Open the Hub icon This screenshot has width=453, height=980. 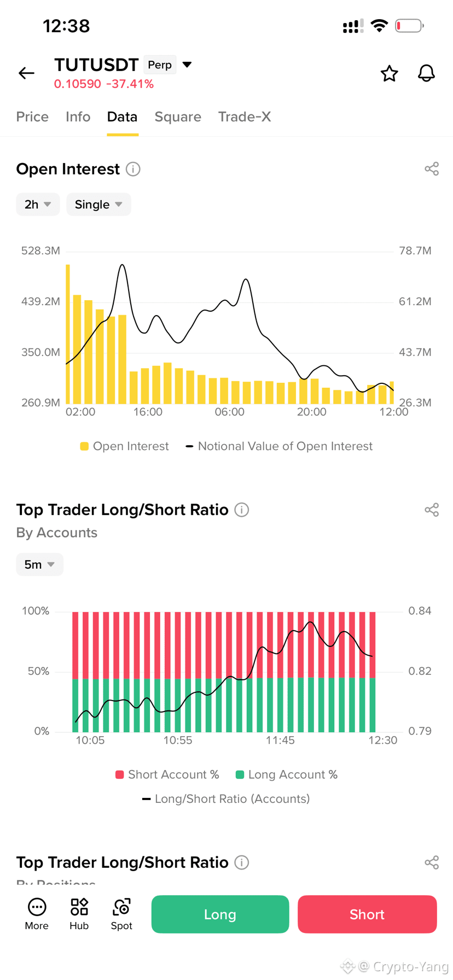pyautogui.click(x=79, y=914)
